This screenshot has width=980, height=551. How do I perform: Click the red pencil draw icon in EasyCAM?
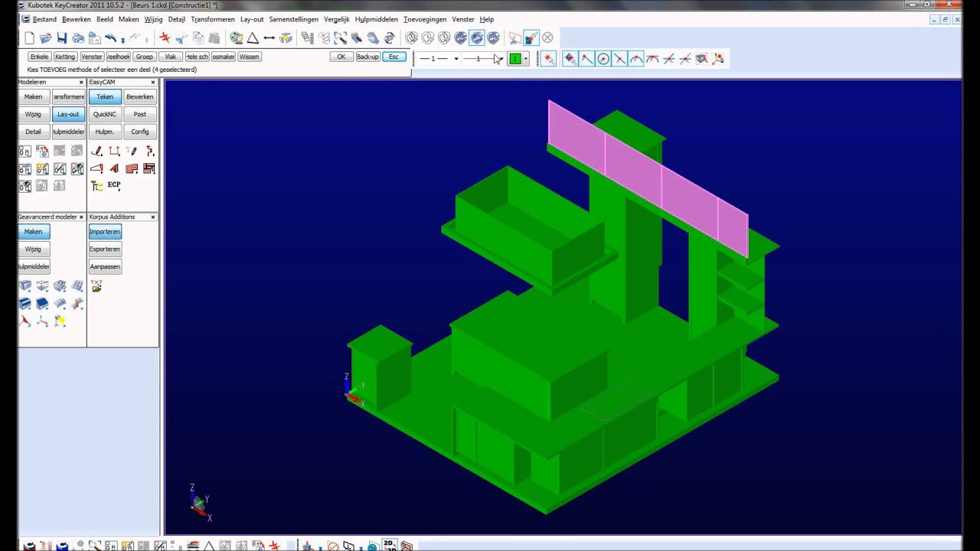point(96,152)
